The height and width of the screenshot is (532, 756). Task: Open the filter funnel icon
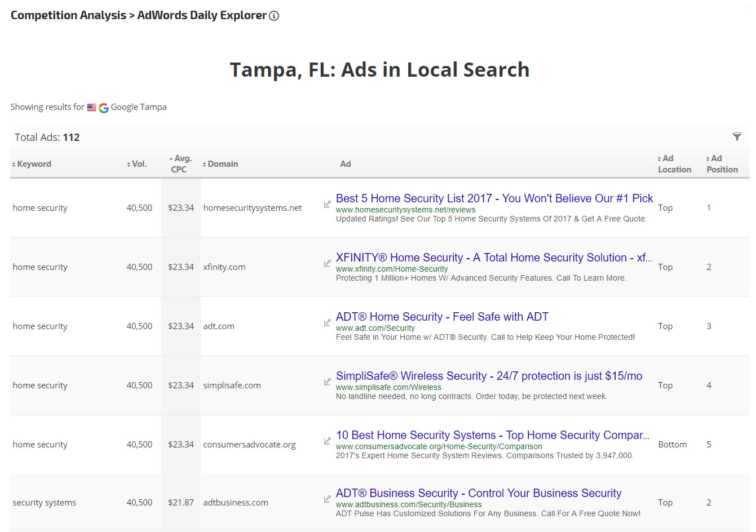click(737, 136)
